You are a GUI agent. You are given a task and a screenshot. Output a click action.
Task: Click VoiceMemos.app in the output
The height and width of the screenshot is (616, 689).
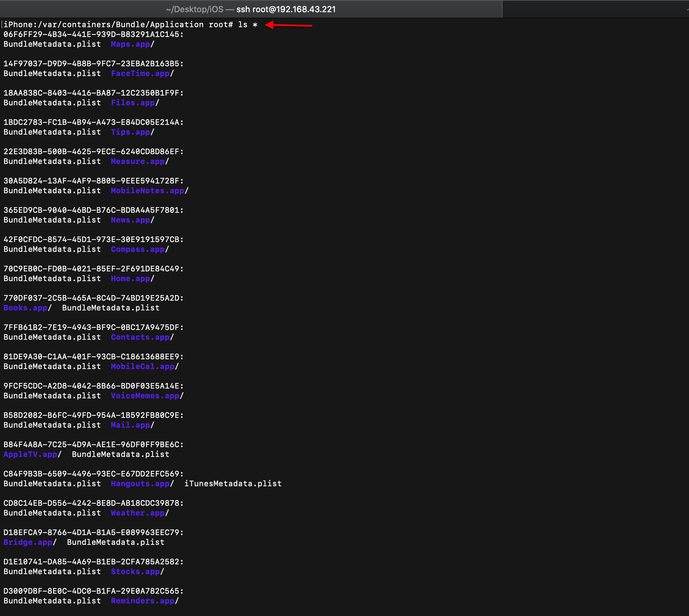tap(145, 396)
